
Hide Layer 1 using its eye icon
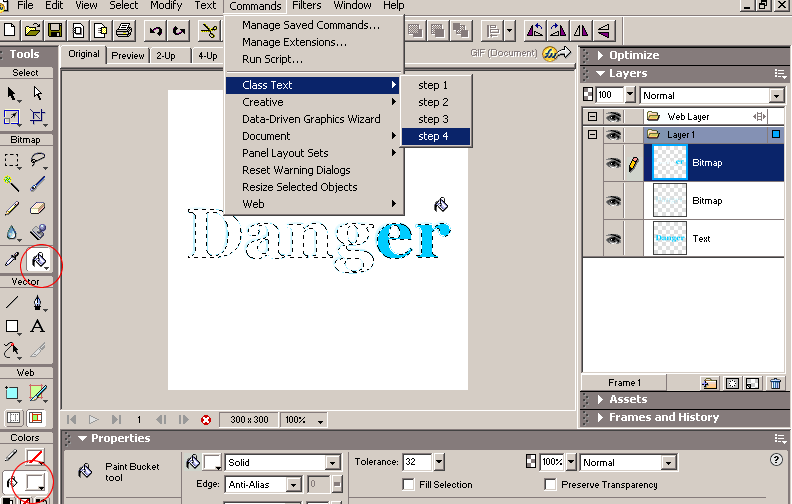tap(613, 135)
